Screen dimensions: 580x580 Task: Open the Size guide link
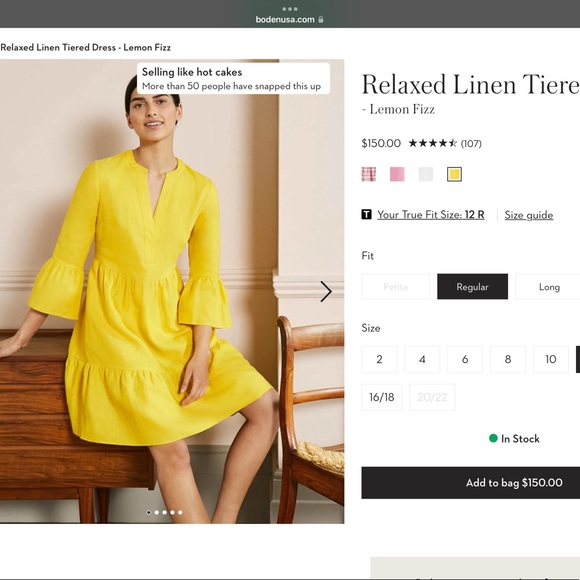[529, 215]
